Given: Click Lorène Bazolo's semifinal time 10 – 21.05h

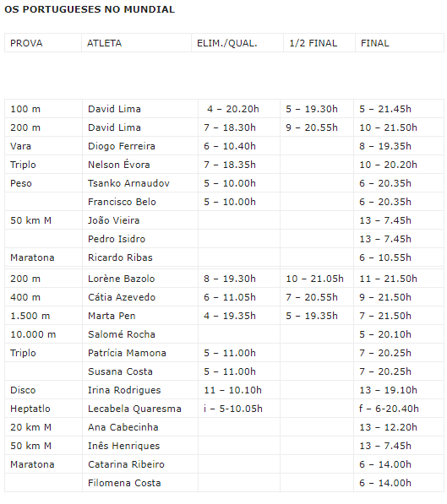Looking at the screenshot, I should [314, 279].
